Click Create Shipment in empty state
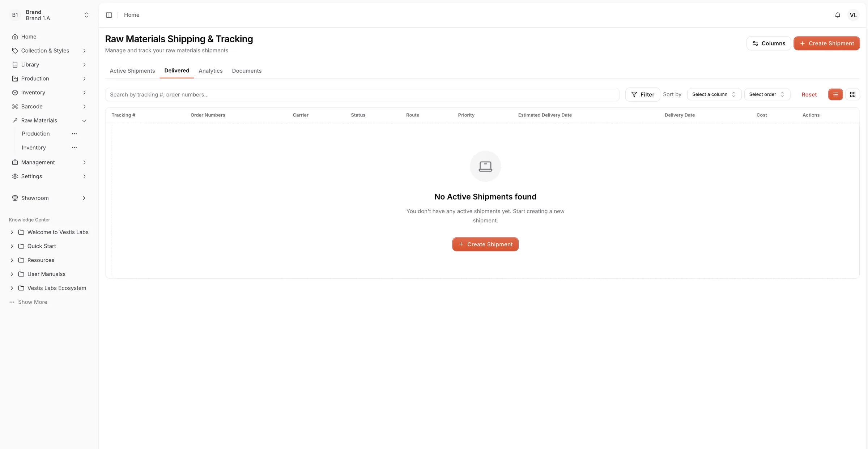Viewport: 868px width, 449px height. (485, 244)
